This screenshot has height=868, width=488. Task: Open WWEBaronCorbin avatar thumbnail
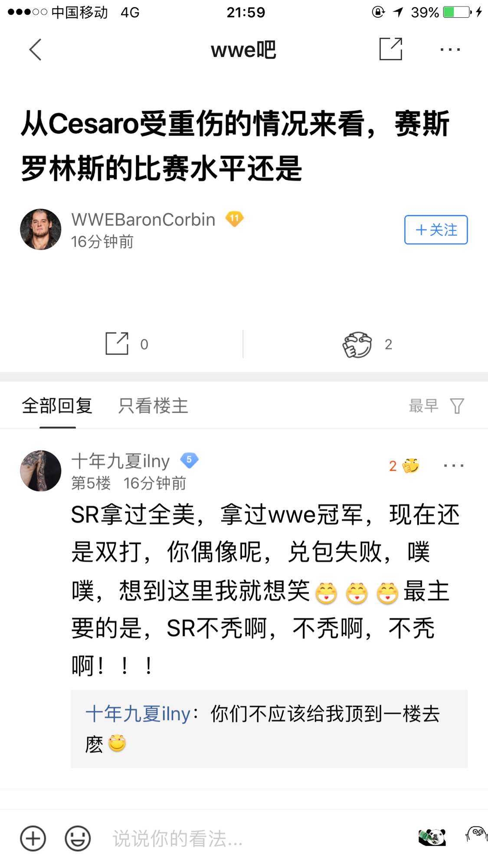coord(41,229)
